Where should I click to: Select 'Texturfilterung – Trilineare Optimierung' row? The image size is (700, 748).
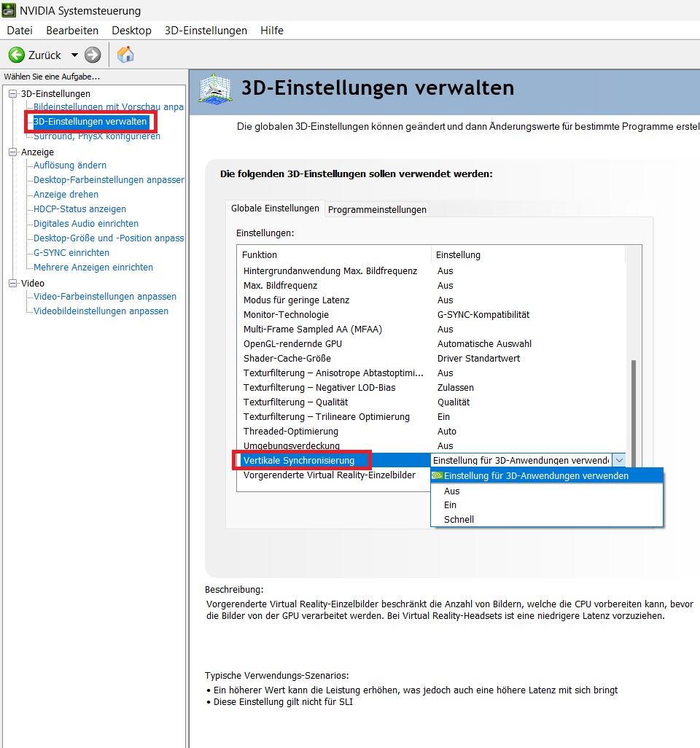pos(431,416)
